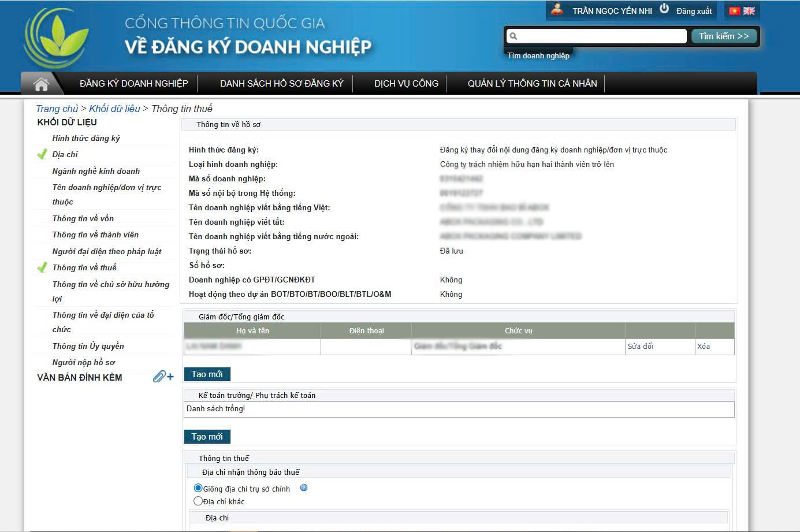The image size is (800, 532).
Task: Switch language to Vietnamese flag
Action: pyautogui.click(x=735, y=11)
